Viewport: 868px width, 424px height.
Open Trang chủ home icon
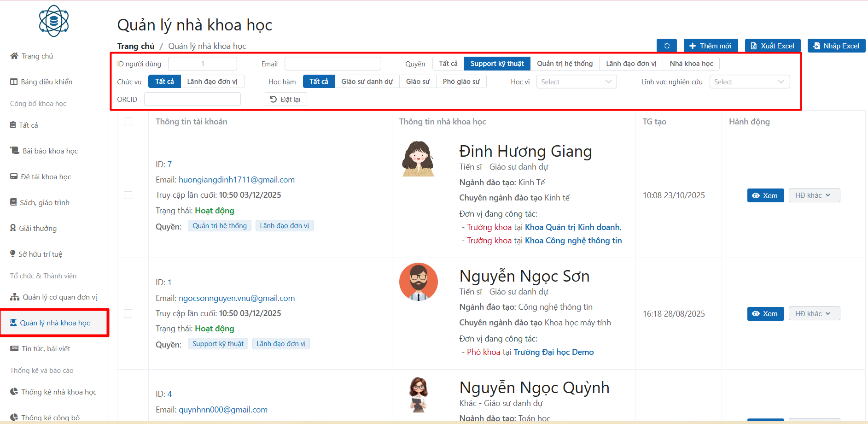[14, 56]
